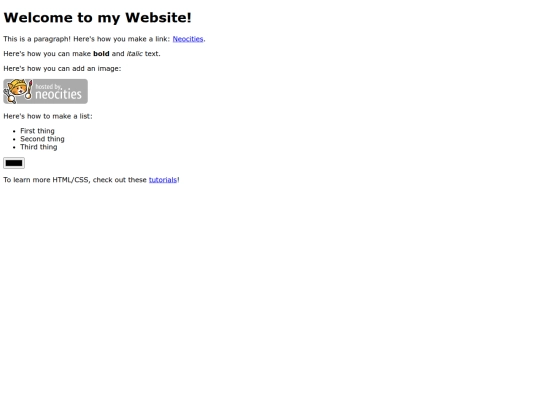Click the "hosted by" text in the badge
Image resolution: width=540 pixels, height=405 pixels.
[x=49, y=86]
